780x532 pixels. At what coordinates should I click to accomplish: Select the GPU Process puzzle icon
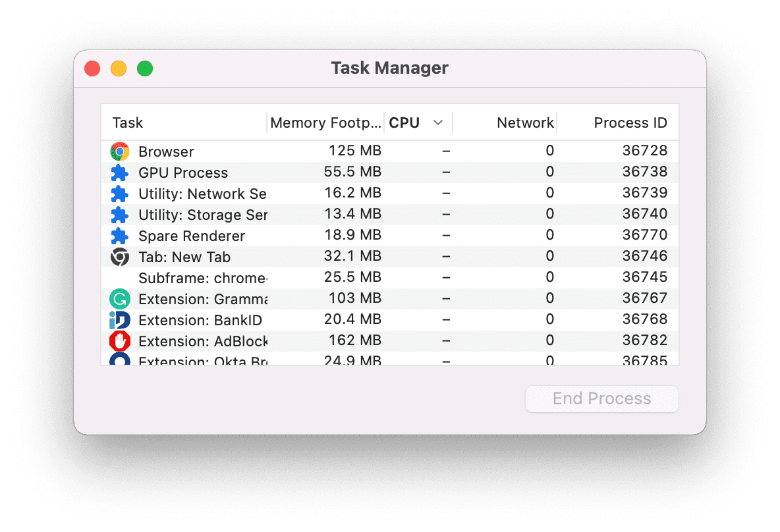coord(119,173)
